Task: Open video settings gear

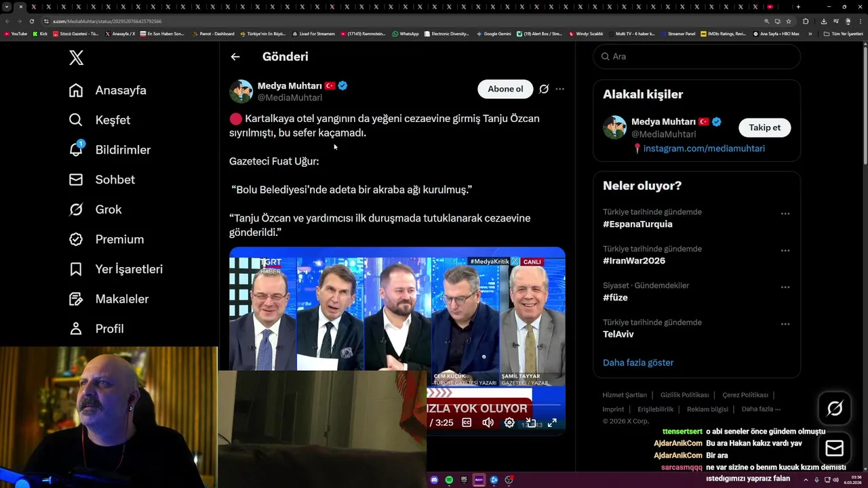Action: [509, 423]
